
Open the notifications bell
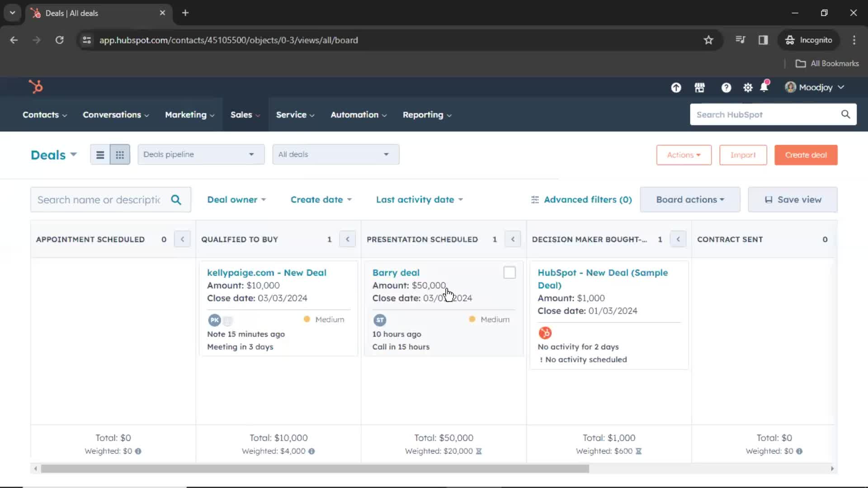click(764, 87)
